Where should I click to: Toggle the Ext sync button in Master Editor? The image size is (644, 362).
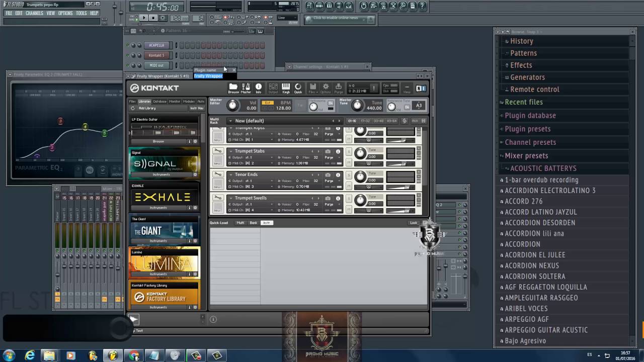tap(268, 103)
